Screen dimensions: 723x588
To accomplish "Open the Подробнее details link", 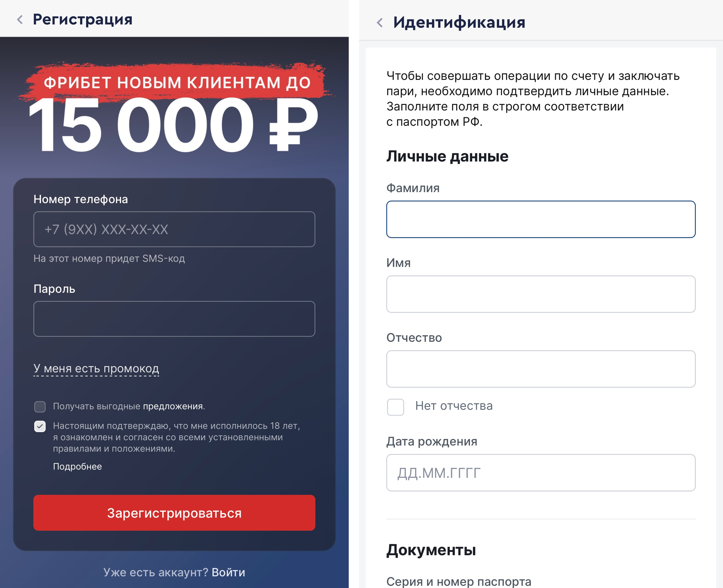I will (x=77, y=466).
